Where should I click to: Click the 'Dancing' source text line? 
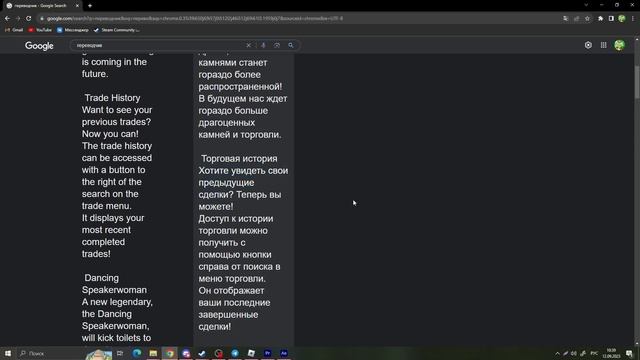[x=102, y=278]
